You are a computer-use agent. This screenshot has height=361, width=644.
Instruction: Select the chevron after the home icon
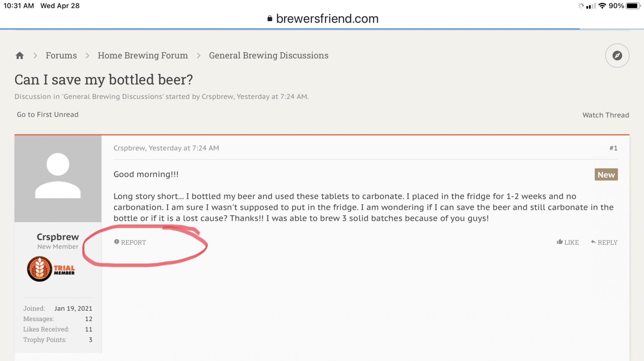(x=35, y=55)
